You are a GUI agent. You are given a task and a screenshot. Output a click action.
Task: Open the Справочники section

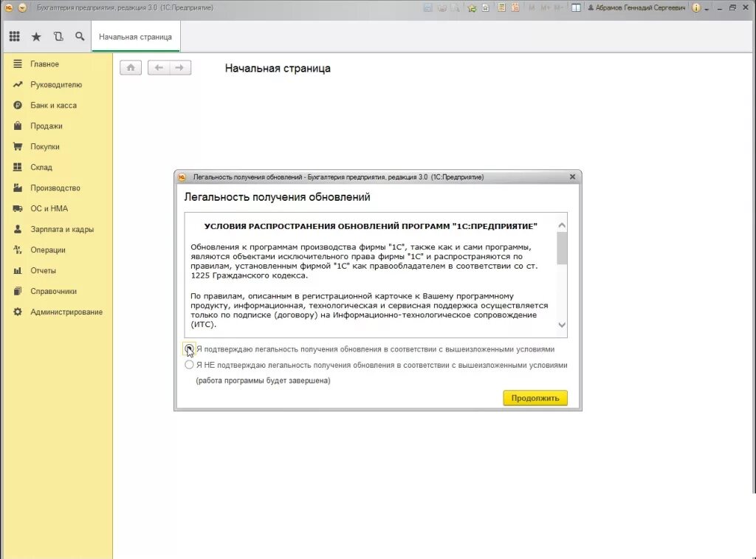tap(53, 292)
